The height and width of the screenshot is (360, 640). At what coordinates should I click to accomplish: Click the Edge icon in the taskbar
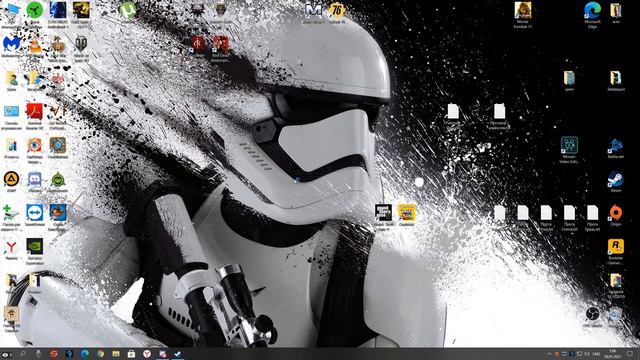85,354
